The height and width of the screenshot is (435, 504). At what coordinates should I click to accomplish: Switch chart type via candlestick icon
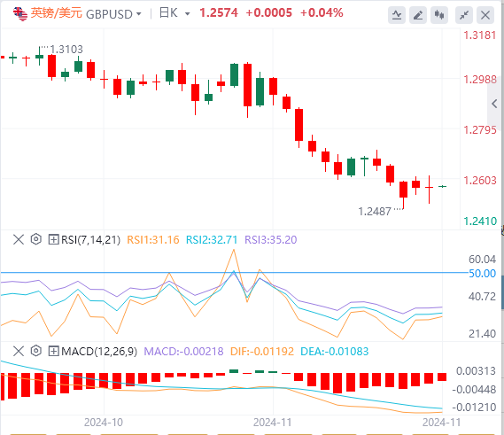point(439,15)
